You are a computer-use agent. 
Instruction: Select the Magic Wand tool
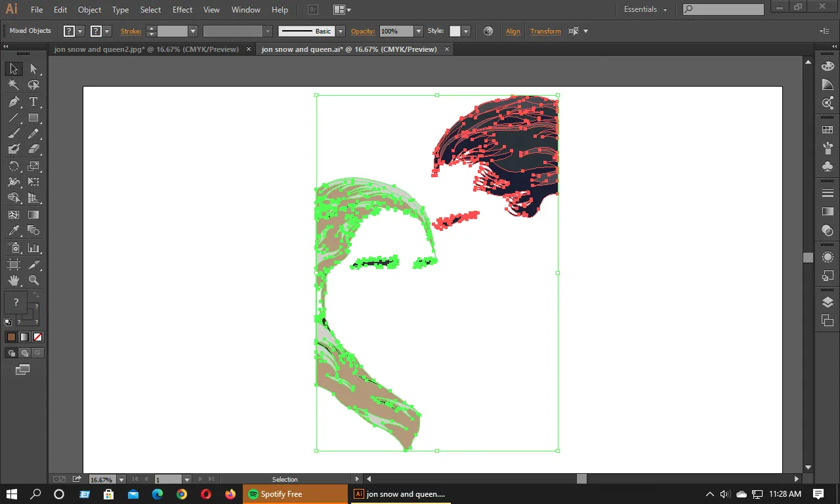tap(13, 85)
